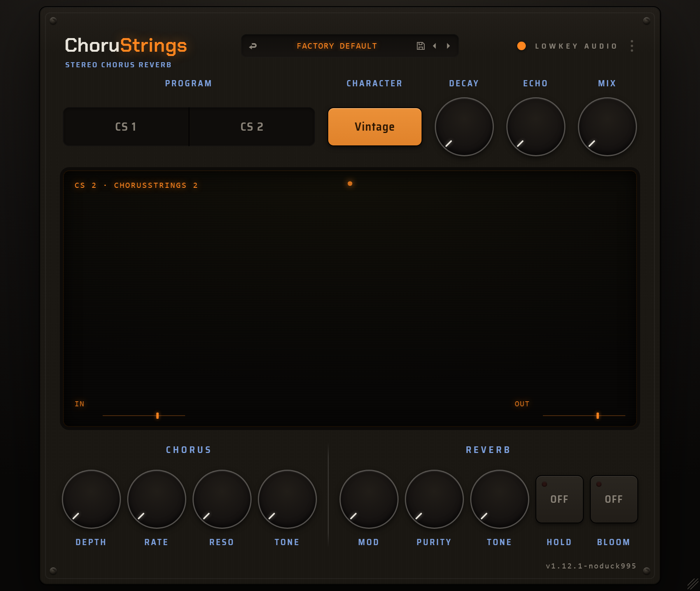Click 'CS 2 · CHORUSSTRINGS 2' display text

(136, 185)
